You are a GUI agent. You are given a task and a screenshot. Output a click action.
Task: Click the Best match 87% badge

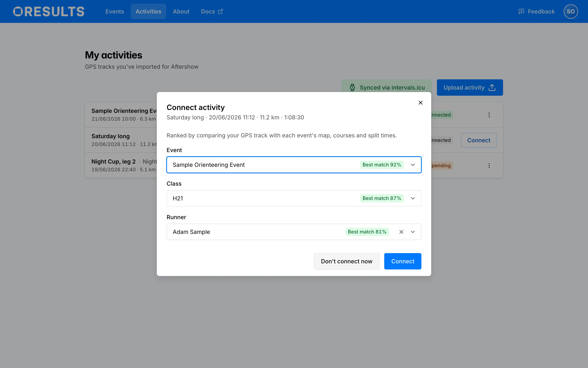(x=382, y=198)
